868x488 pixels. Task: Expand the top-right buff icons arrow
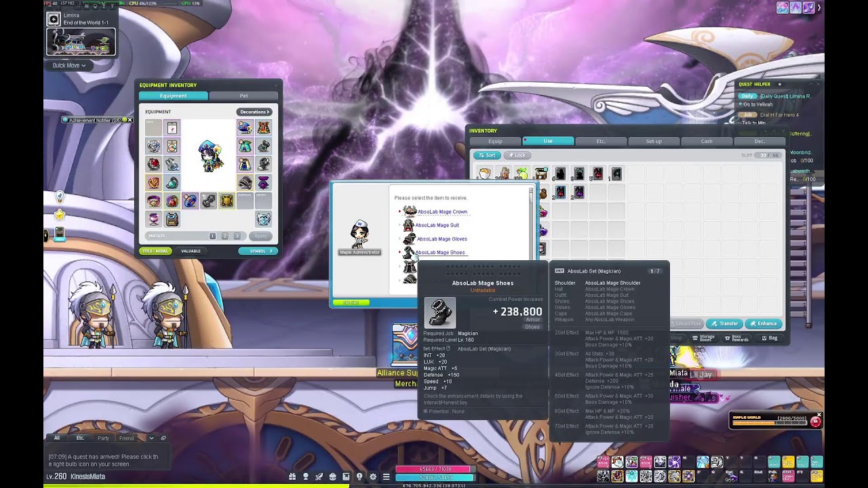pyautogui.click(x=819, y=8)
